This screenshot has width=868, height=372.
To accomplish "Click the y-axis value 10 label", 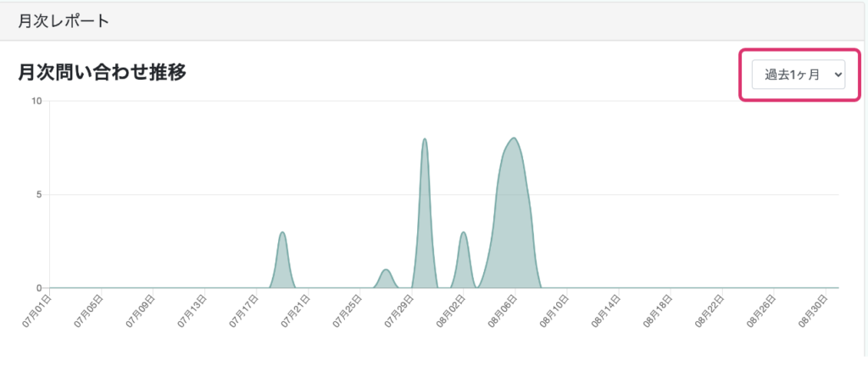I will [x=36, y=101].
